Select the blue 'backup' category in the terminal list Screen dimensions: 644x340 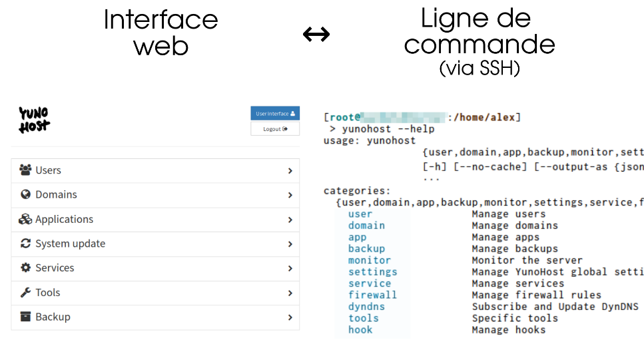(x=366, y=249)
